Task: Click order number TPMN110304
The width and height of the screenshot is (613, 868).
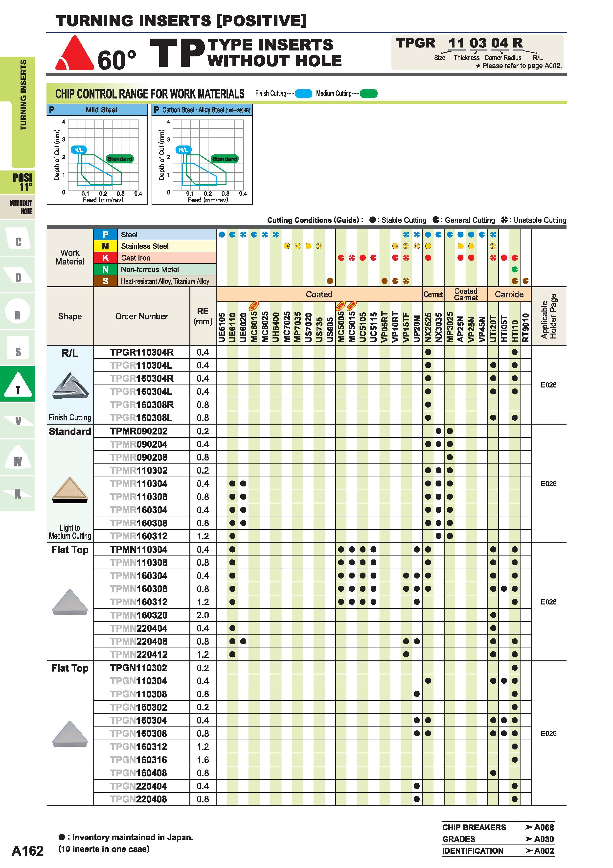Action: pos(139,550)
